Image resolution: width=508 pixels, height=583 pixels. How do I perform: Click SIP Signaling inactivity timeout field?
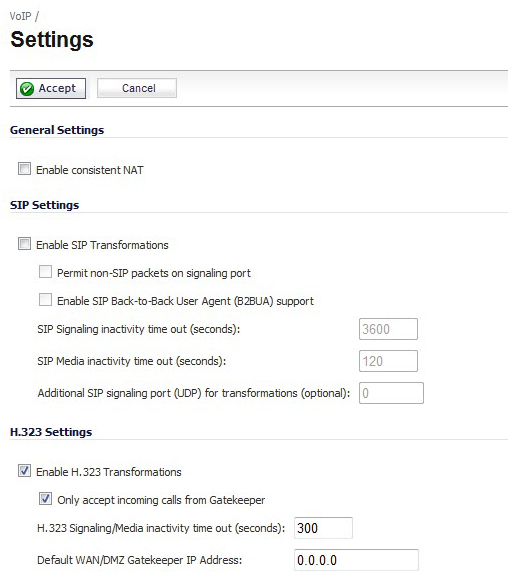(x=388, y=329)
